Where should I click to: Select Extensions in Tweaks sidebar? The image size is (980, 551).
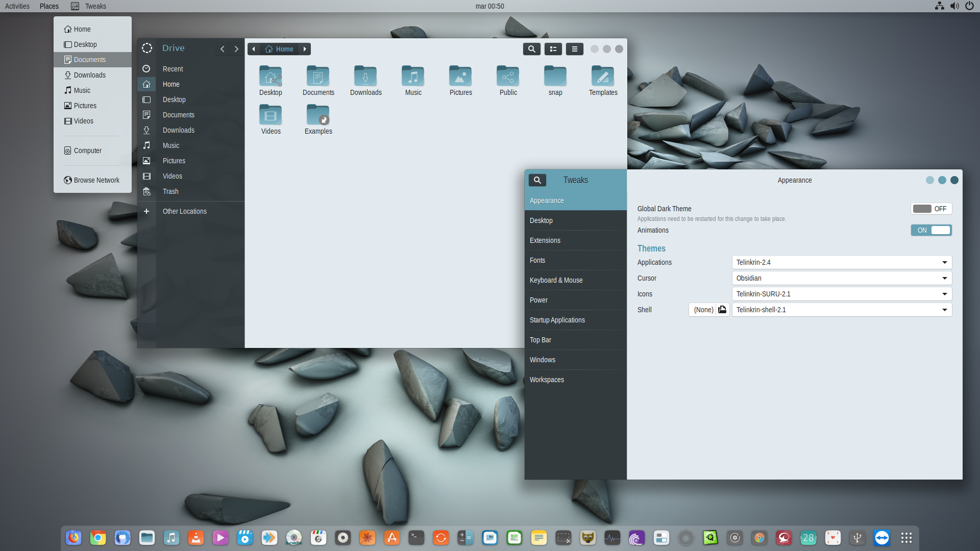[x=545, y=240]
